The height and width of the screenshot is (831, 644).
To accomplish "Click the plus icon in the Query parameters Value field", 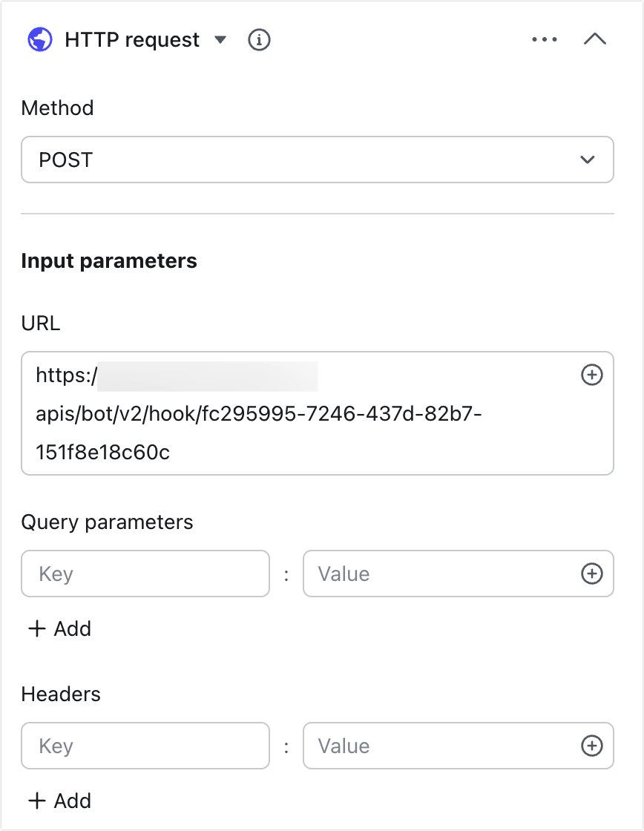I will (x=591, y=574).
